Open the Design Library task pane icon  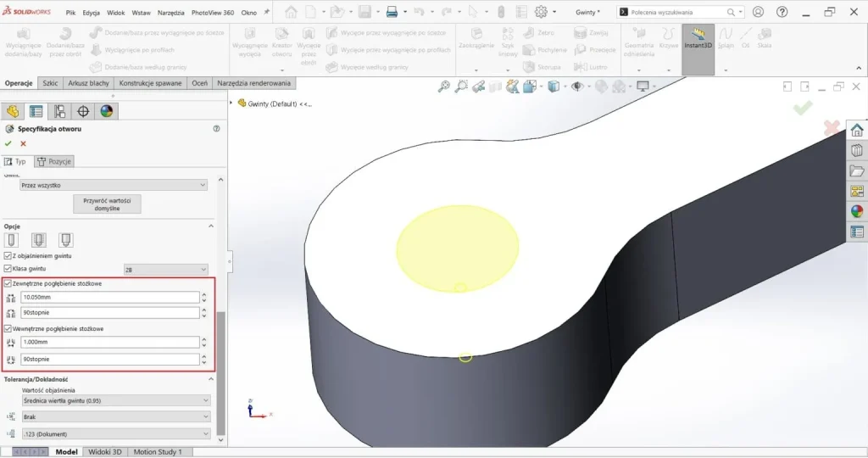(857, 150)
